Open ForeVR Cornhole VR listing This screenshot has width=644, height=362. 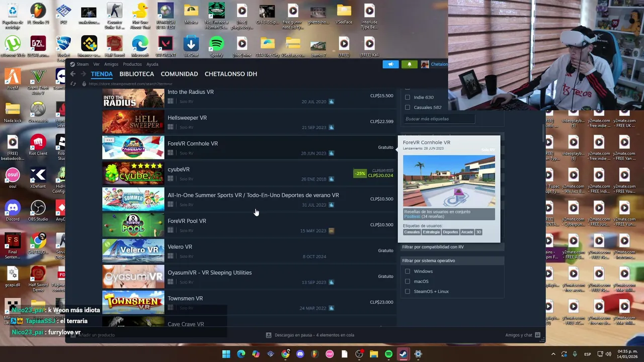(248, 147)
